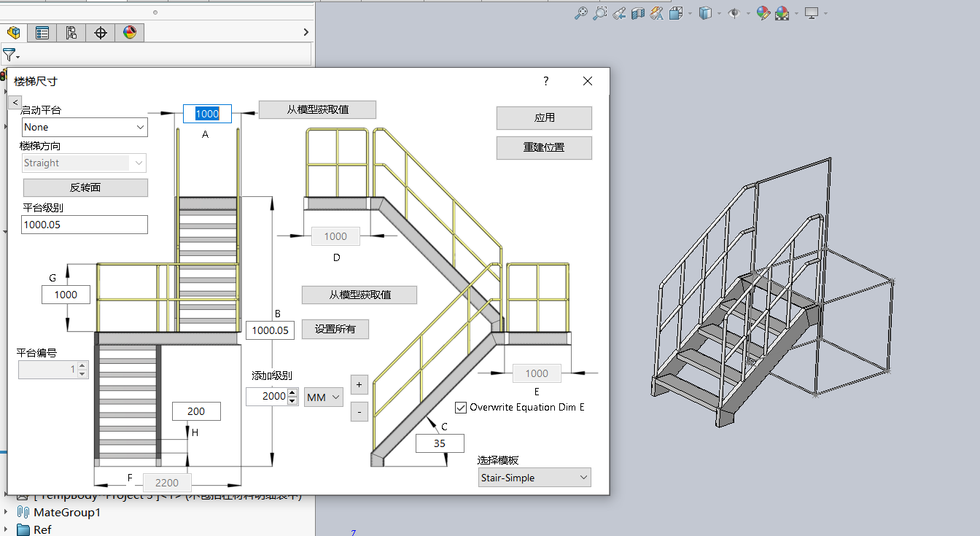This screenshot has height=536, width=980.
Task: Toggle Overwrite Equation Dim E checkbox
Action: (461, 407)
